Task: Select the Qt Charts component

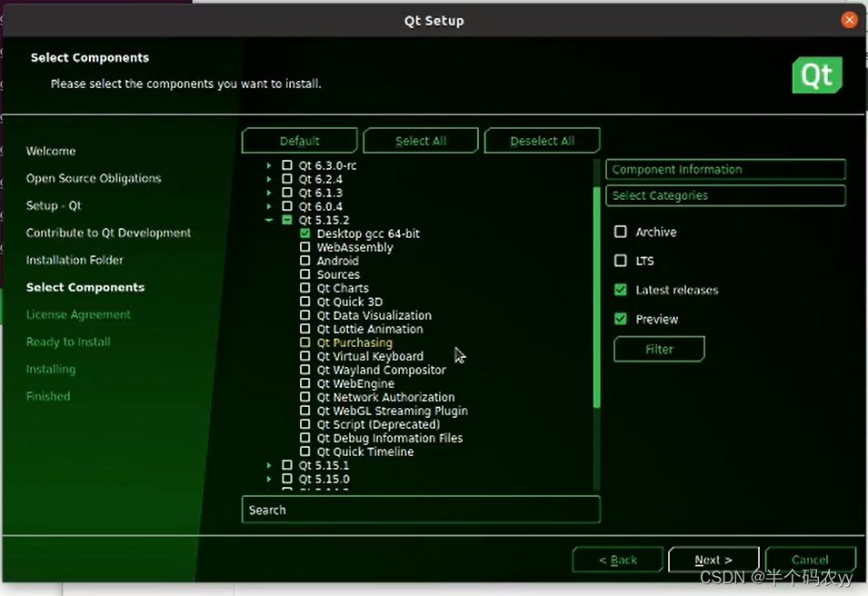Action: (305, 288)
